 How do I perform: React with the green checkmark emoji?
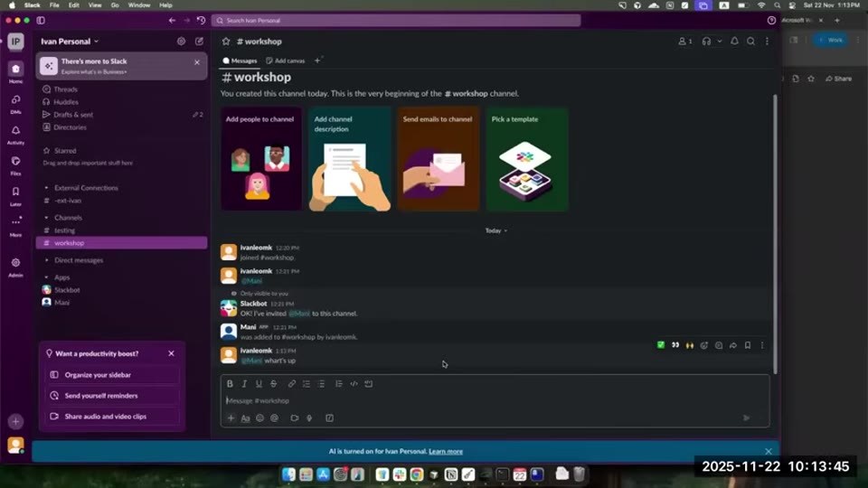tap(660, 345)
